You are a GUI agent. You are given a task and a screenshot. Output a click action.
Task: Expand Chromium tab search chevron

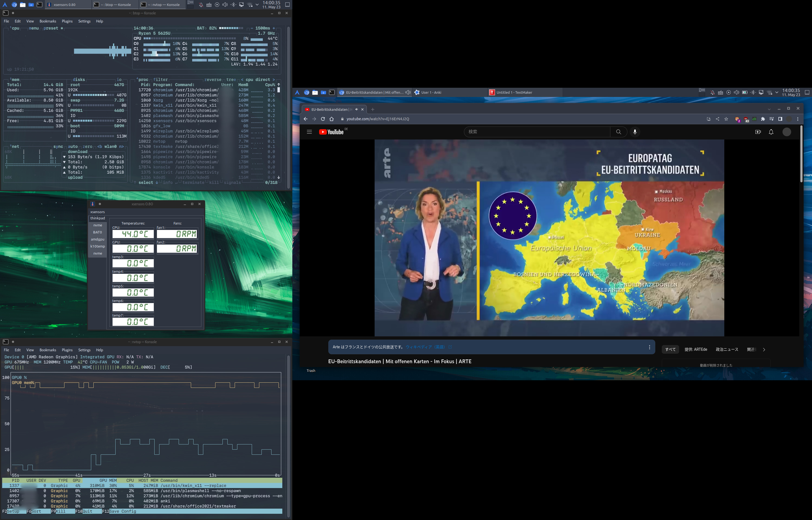pyautogui.click(x=769, y=109)
